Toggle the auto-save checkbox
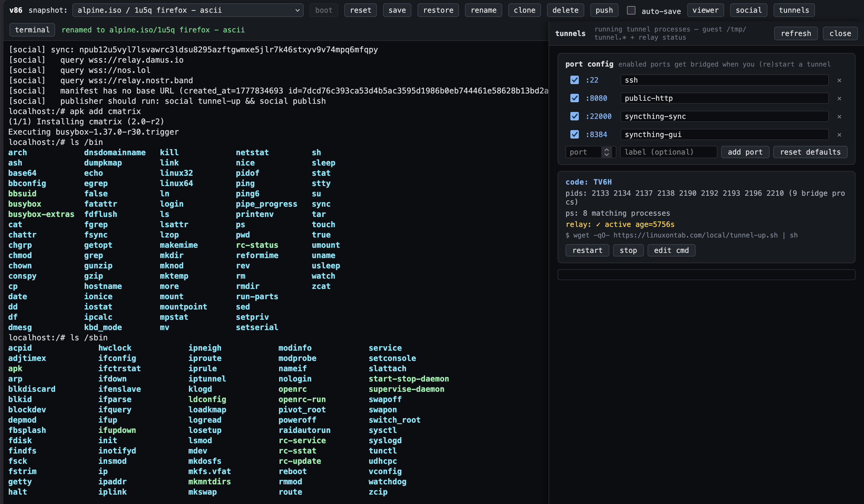 [x=631, y=11]
